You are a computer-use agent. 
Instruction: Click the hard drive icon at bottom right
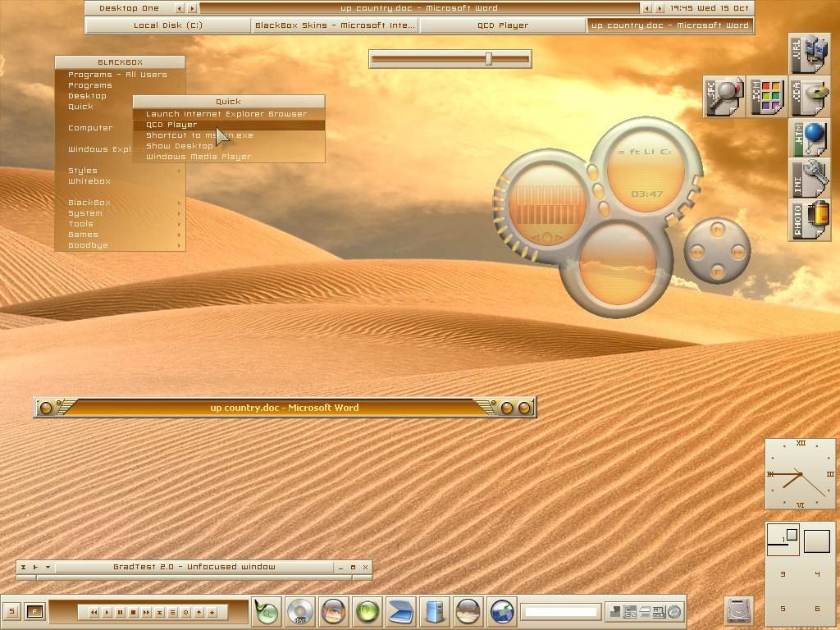tap(739, 610)
